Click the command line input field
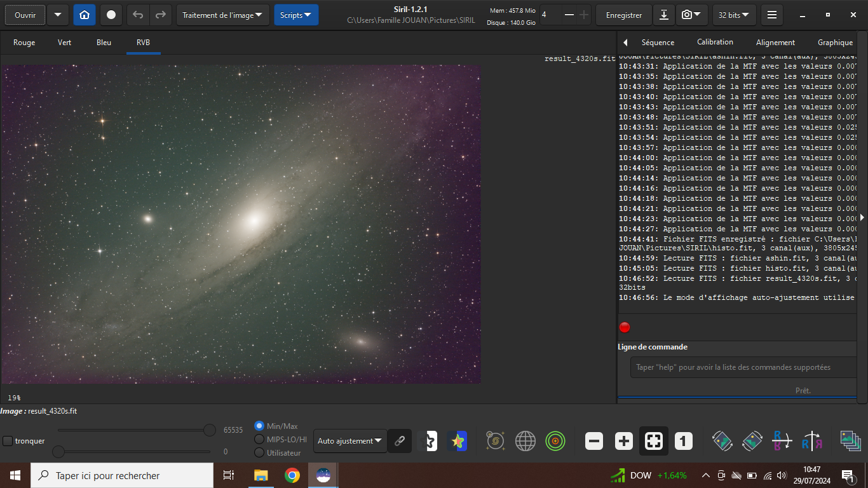 pyautogui.click(x=743, y=367)
